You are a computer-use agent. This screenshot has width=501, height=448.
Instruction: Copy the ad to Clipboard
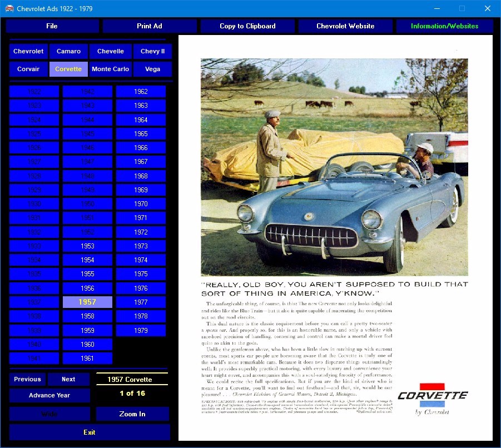[x=247, y=26]
